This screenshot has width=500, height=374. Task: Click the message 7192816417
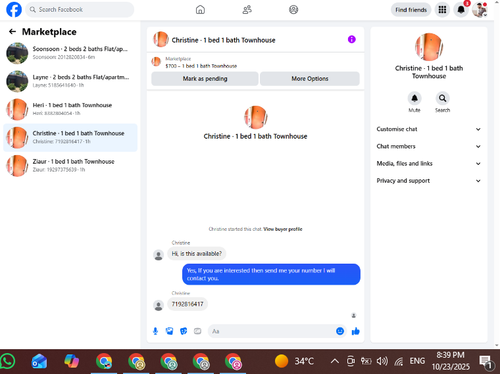[187, 304]
